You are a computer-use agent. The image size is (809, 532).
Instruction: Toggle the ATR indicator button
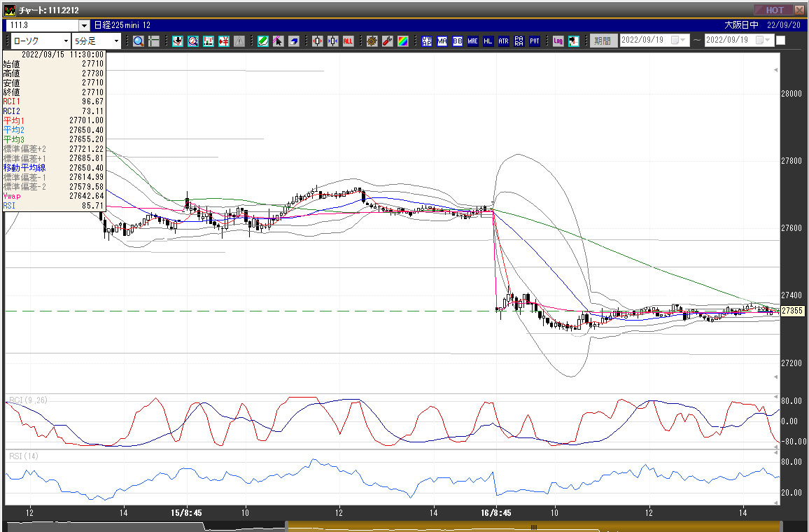tap(504, 41)
